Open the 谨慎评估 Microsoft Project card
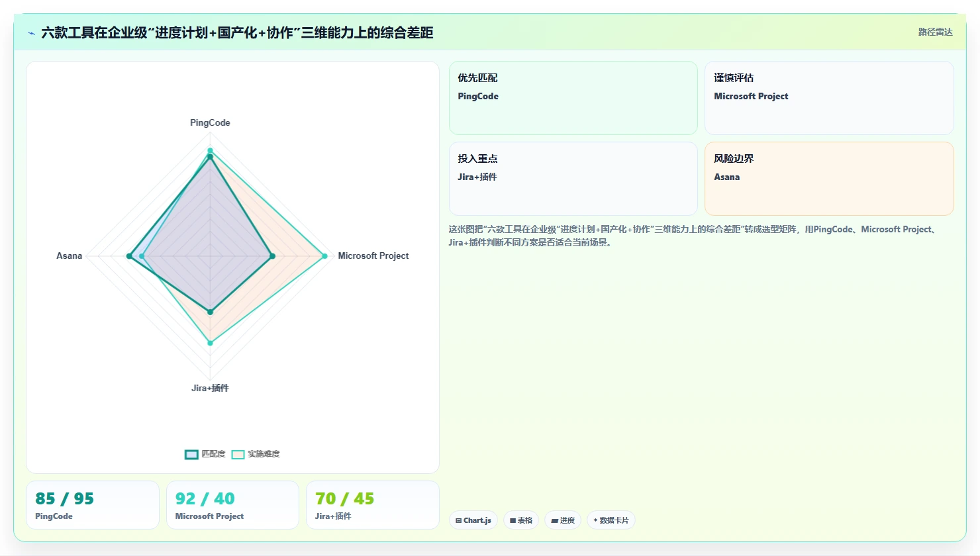 click(x=829, y=98)
